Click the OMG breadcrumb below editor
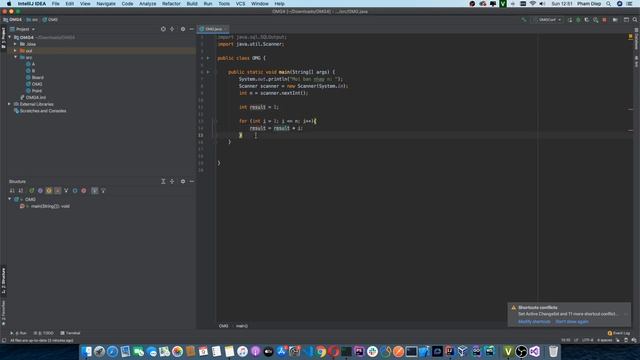The image size is (640, 360). pyautogui.click(x=223, y=326)
